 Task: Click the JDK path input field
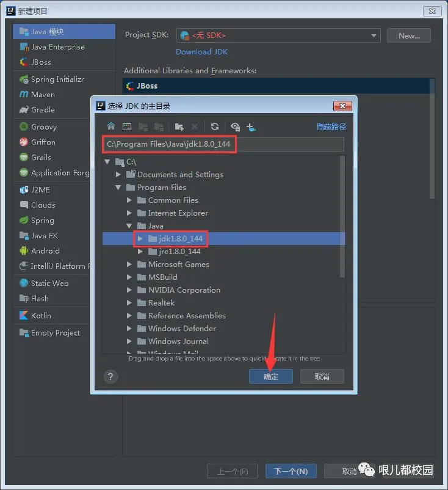223,144
